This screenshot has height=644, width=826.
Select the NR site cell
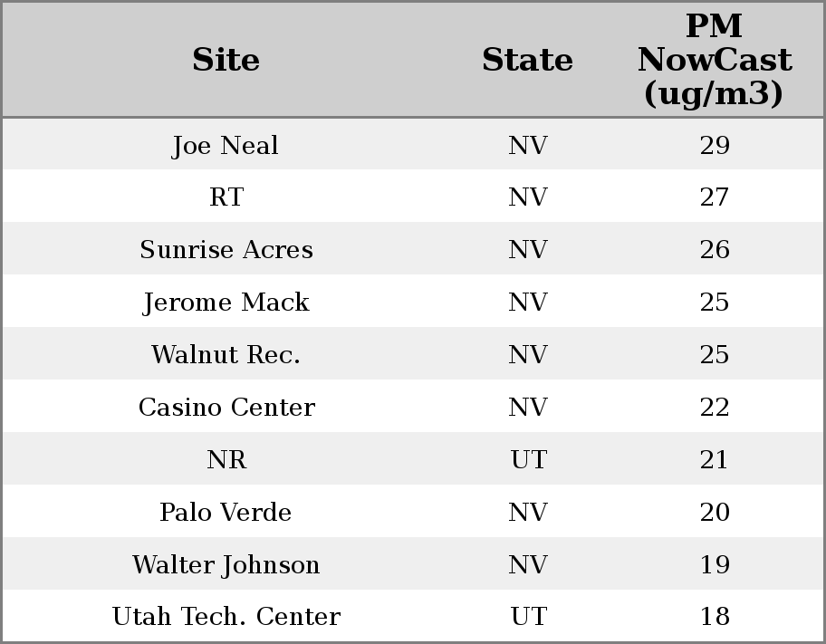click(226, 460)
